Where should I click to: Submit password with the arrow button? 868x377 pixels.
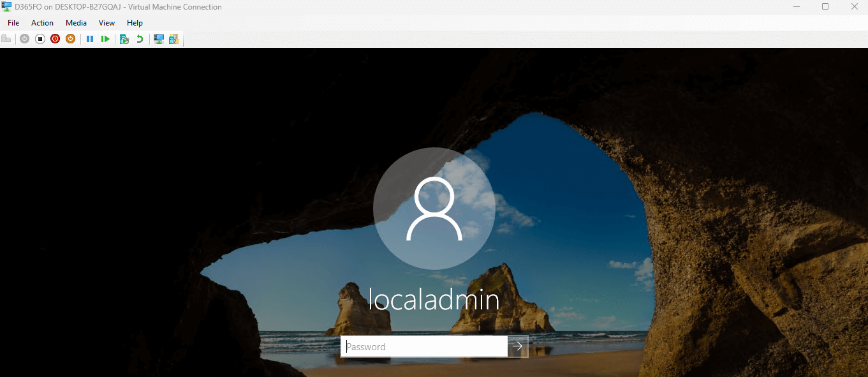click(x=518, y=346)
